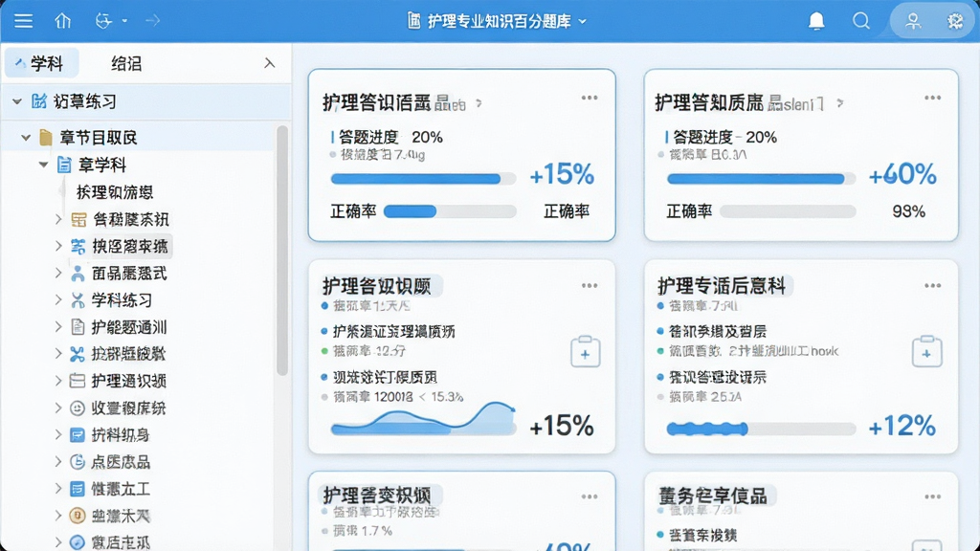
Task: Click the search magnifier icon
Action: (861, 21)
